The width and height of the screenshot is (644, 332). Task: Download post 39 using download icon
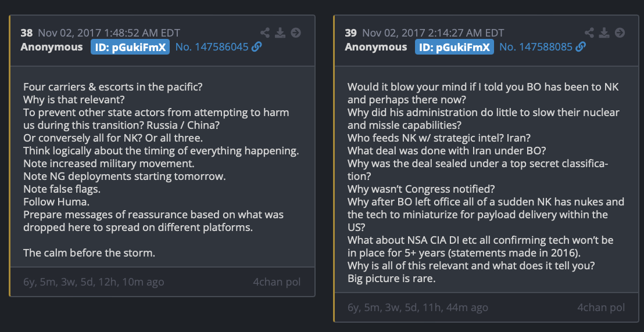tap(604, 33)
